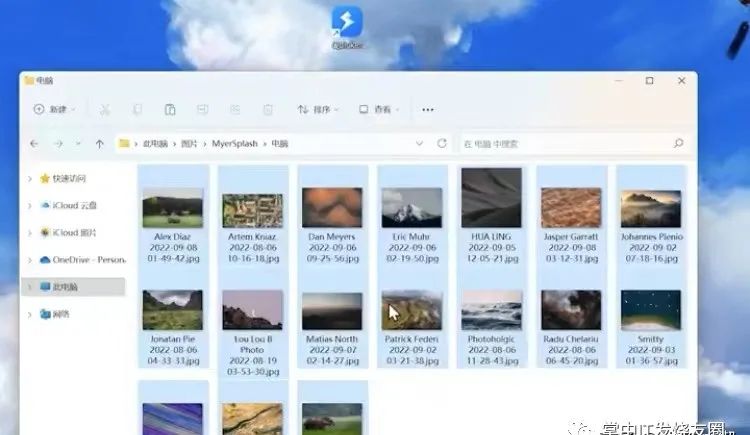
Task: Open recent locations chevron dropdown
Action: 78,144
